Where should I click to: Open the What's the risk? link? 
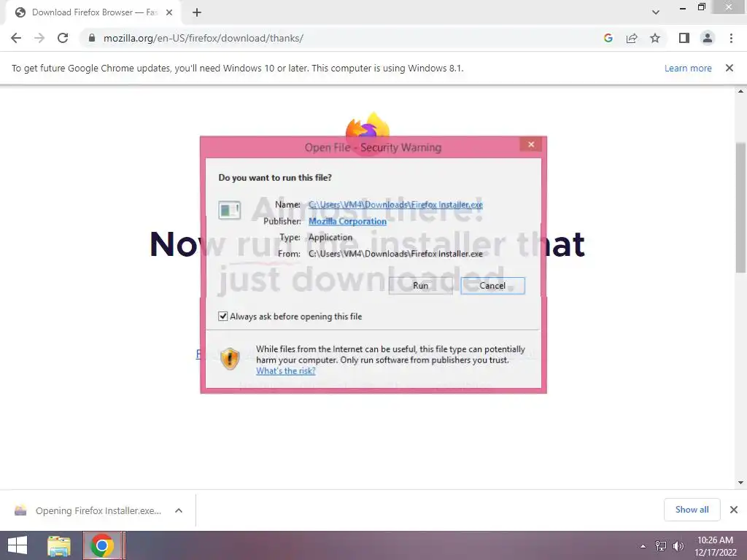285,371
